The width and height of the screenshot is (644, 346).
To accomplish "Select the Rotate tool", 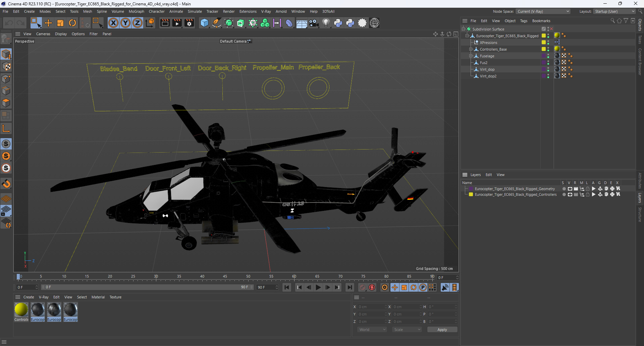I will tap(72, 23).
